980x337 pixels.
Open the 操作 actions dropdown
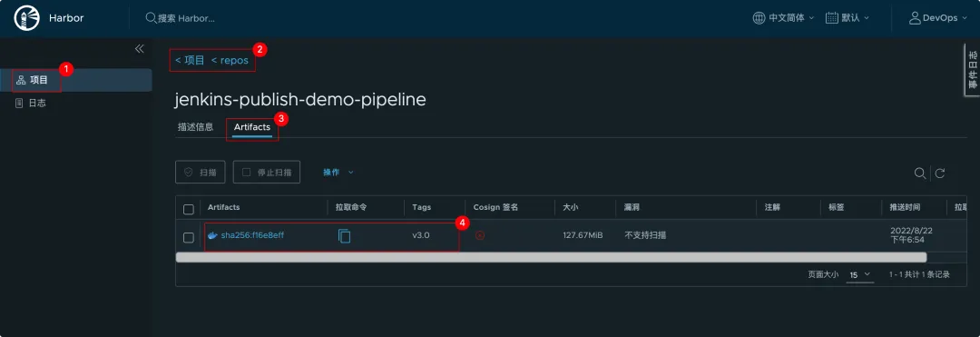pos(338,172)
